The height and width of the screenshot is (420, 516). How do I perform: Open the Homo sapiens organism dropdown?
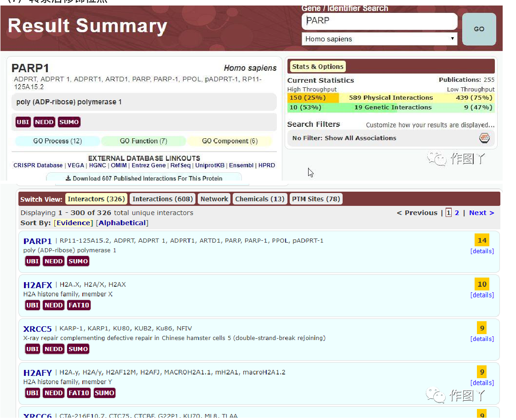coord(379,39)
